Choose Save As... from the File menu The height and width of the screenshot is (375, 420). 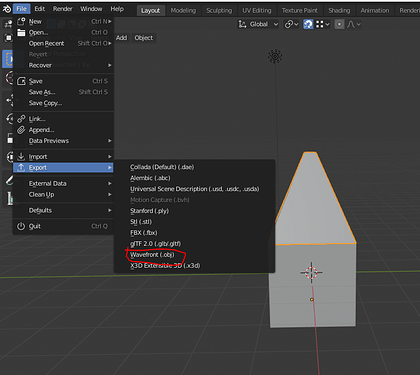tap(63, 92)
